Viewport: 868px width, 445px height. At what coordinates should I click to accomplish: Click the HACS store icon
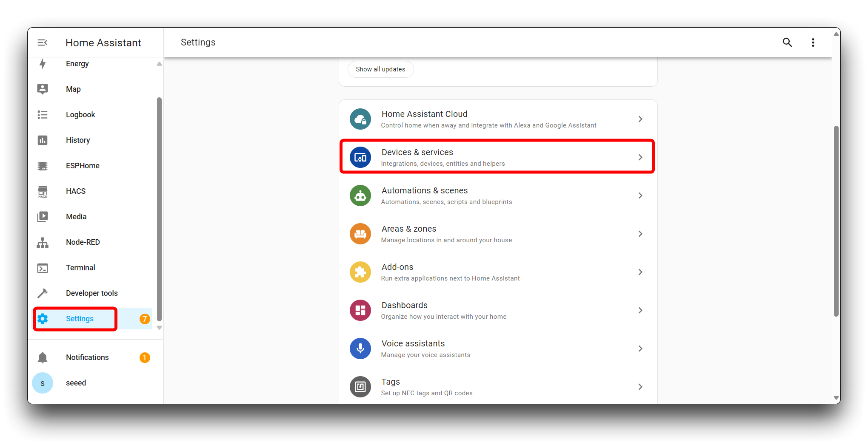pos(43,192)
